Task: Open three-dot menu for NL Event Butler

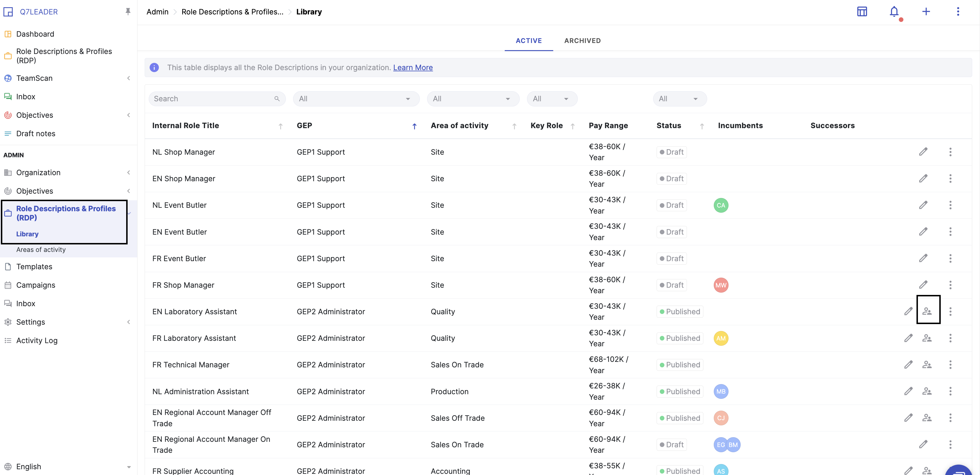Action: pos(950,205)
